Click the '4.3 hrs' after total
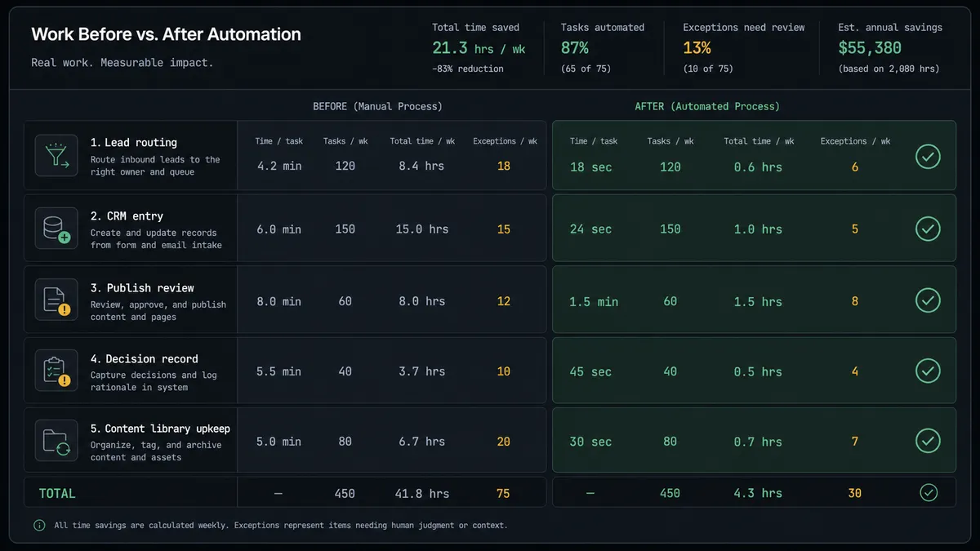 tap(759, 493)
